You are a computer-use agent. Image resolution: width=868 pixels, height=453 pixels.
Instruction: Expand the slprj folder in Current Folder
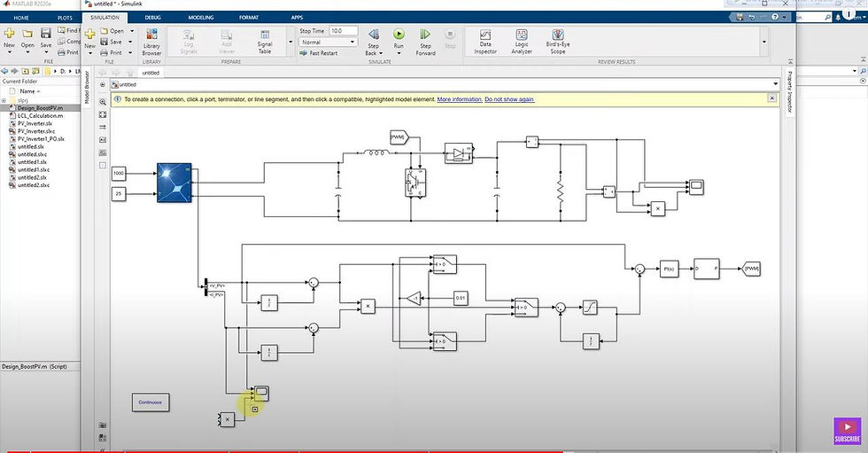4,101
